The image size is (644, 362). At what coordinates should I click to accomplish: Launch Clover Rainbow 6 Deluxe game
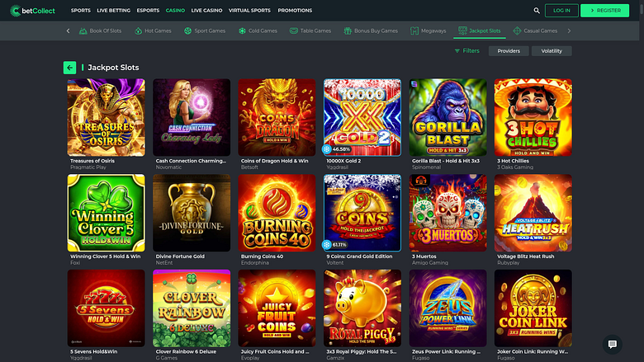(192, 308)
